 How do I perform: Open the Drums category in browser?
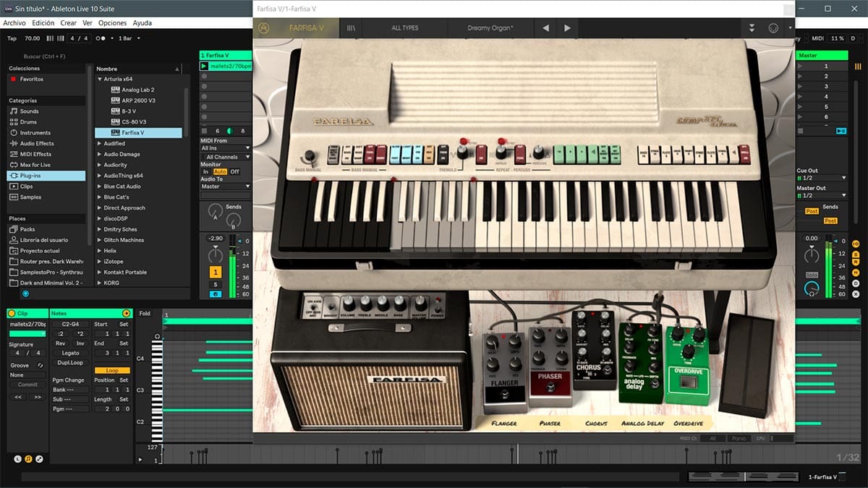(28, 122)
